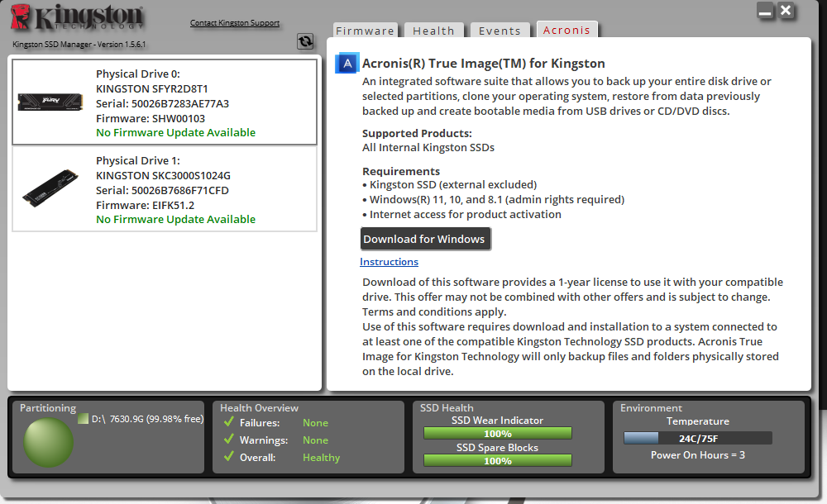827x504 pixels.
Task: Click Drive 1 No Firmware Update Available status
Action: click(x=175, y=219)
